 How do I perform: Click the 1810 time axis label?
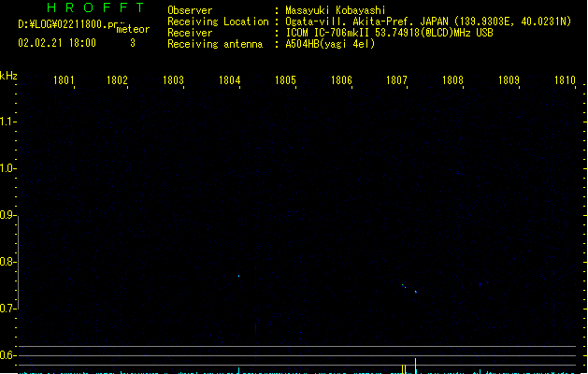[566, 80]
